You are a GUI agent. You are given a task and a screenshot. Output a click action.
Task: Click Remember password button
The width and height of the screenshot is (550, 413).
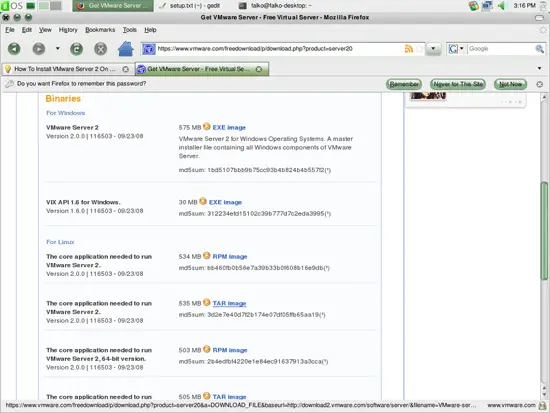[404, 84]
